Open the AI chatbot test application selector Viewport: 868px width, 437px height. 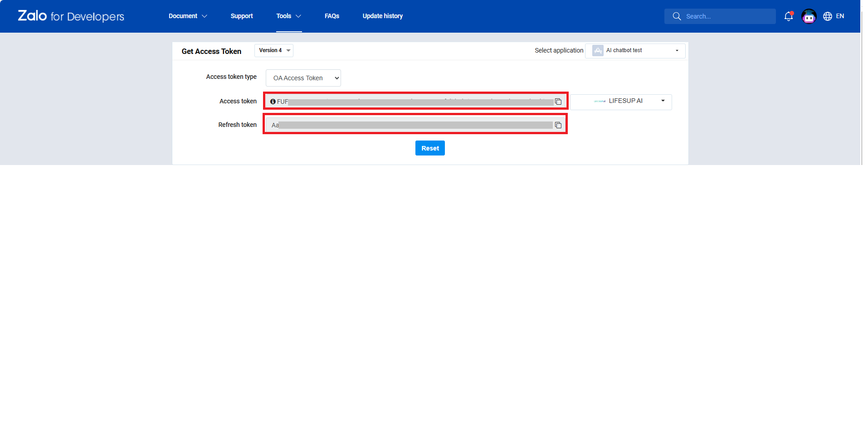click(x=635, y=50)
